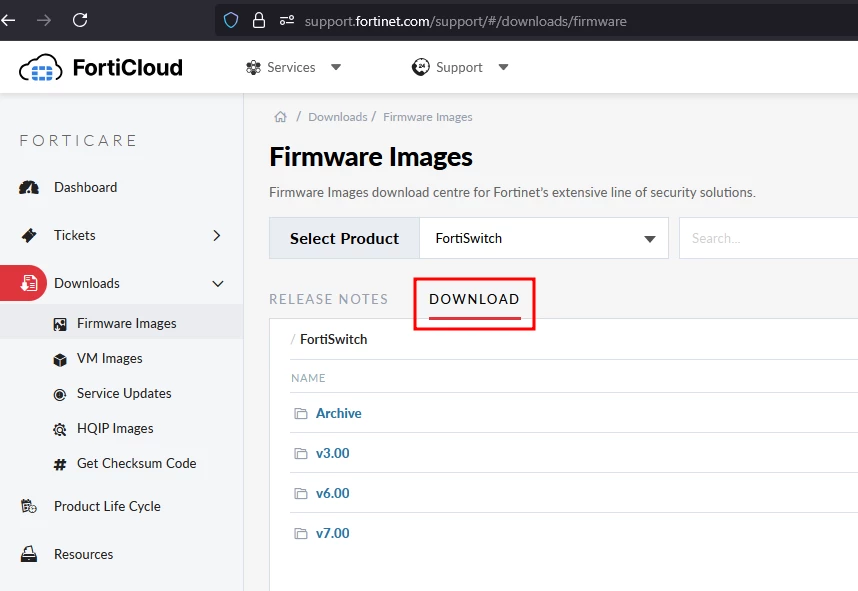Click the firmware Search input field
Image resolution: width=858 pixels, height=591 pixels.
coord(768,238)
